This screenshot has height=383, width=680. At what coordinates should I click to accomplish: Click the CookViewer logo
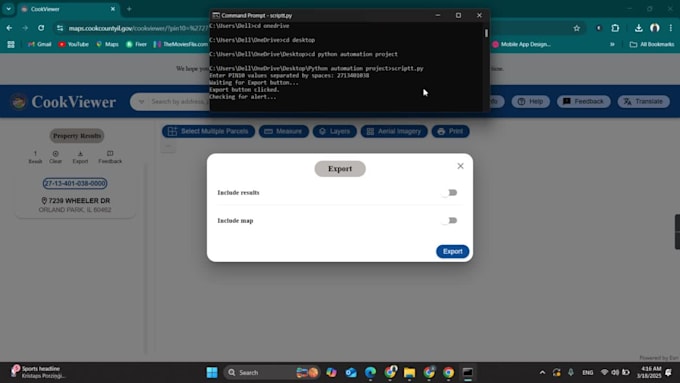[x=63, y=102]
